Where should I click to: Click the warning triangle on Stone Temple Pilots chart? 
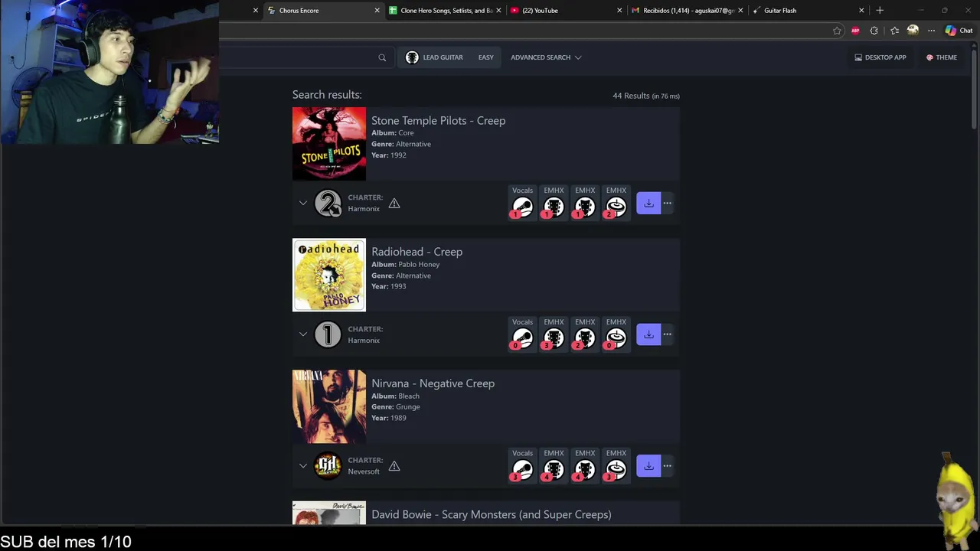pos(394,203)
